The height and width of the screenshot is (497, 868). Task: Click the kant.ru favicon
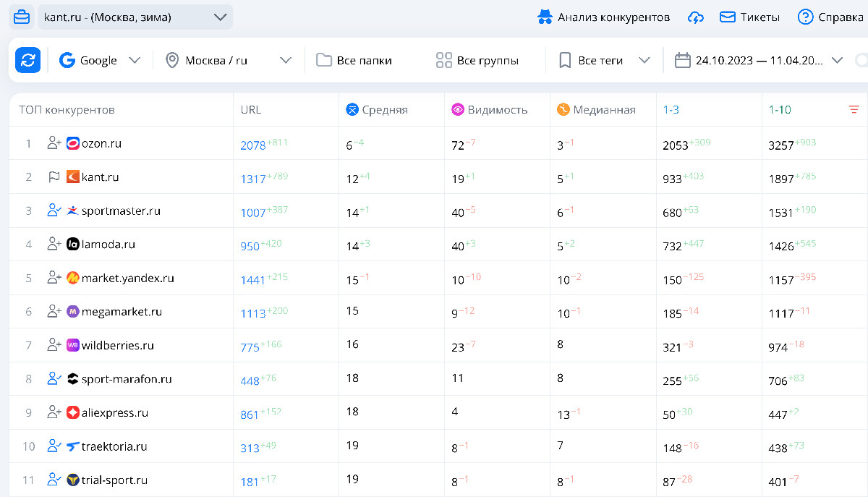point(73,177)
